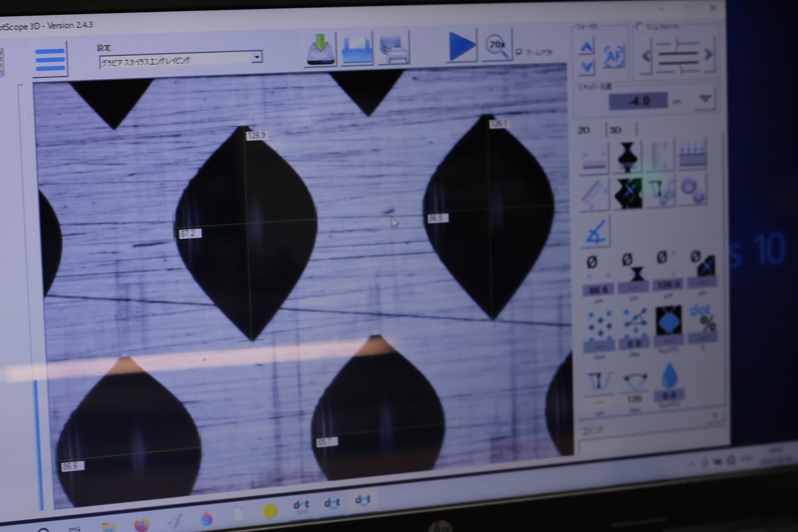
Task: Click the database print icon
Action: [x=394, y=48]
